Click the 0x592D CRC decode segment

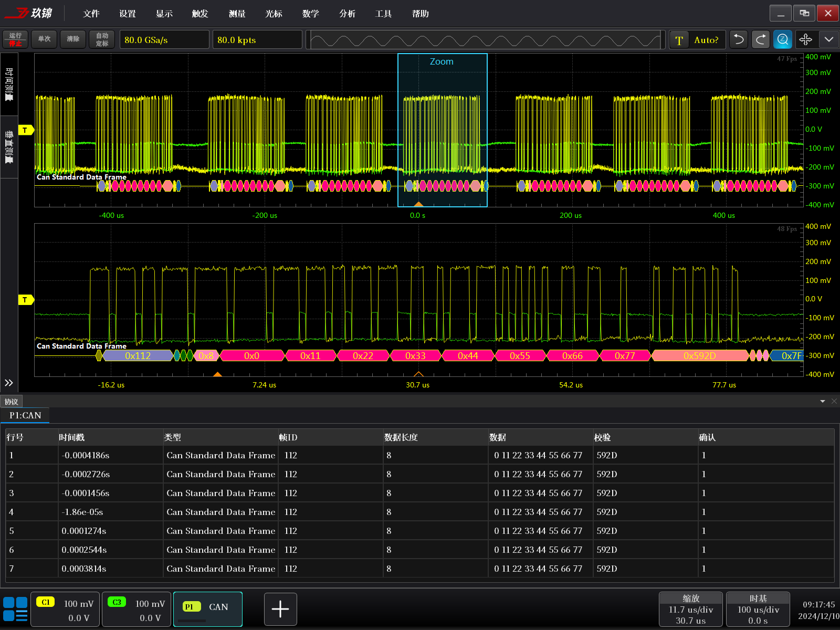[x=700, y=355]
